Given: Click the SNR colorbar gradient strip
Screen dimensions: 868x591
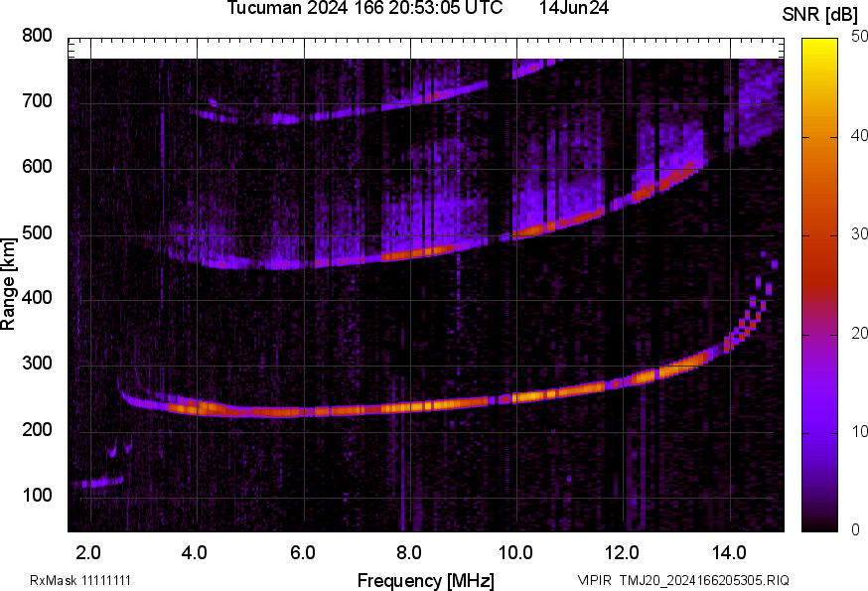Looking at the screenshot, I should pos(820,285).
